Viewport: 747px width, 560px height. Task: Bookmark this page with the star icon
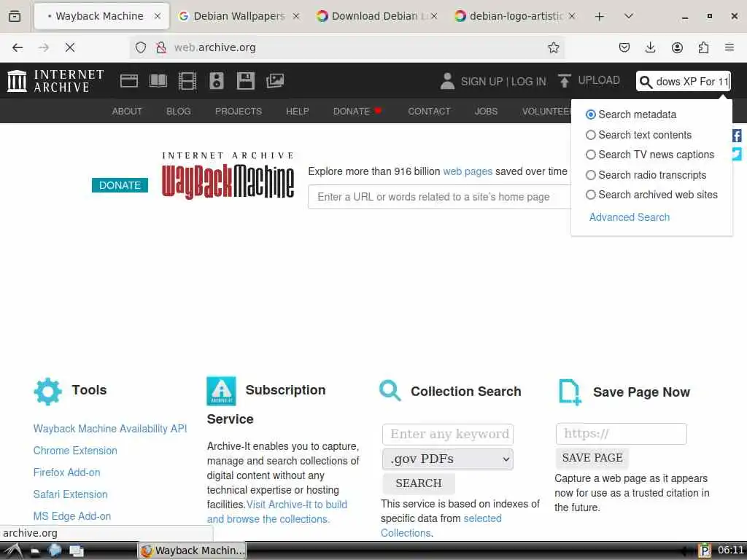click(553, 47)
